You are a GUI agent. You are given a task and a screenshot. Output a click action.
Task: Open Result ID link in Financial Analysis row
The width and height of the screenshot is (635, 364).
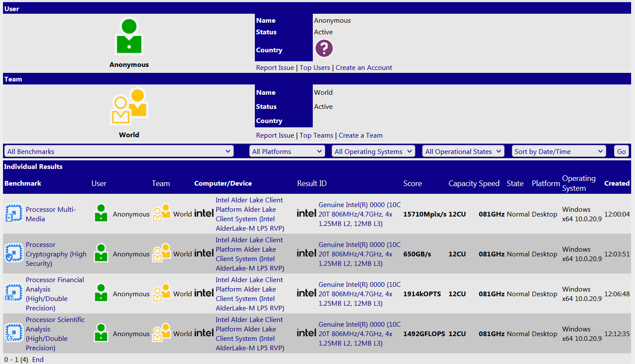(360, 294)
